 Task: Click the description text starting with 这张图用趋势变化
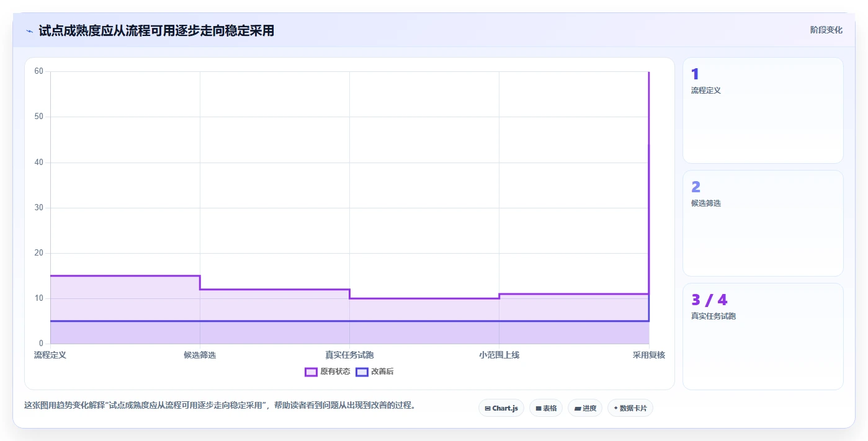click(220, 406)
